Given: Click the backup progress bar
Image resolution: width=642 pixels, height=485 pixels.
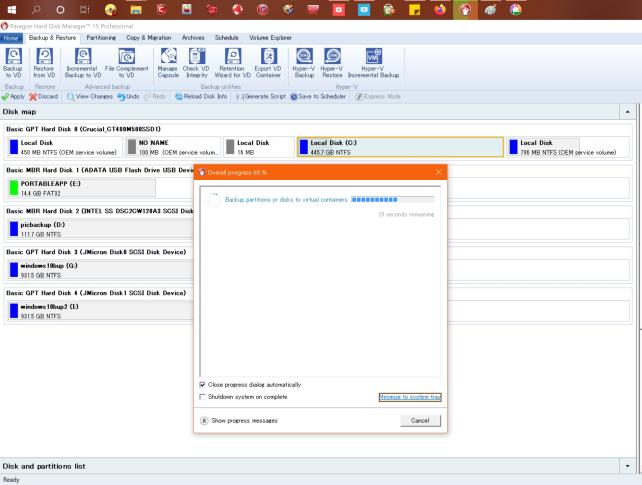Looking at the screenshot, I should pyautogui.click(x=392, y=200).
